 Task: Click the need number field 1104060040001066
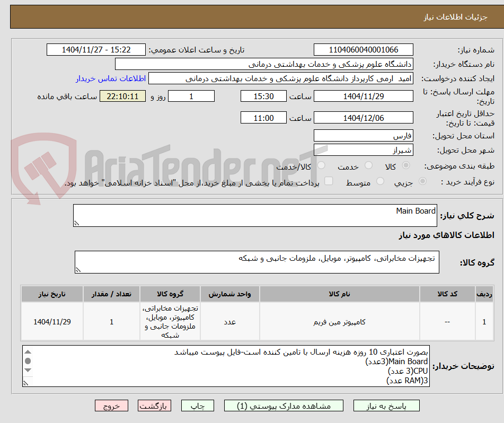pos(363,50)
